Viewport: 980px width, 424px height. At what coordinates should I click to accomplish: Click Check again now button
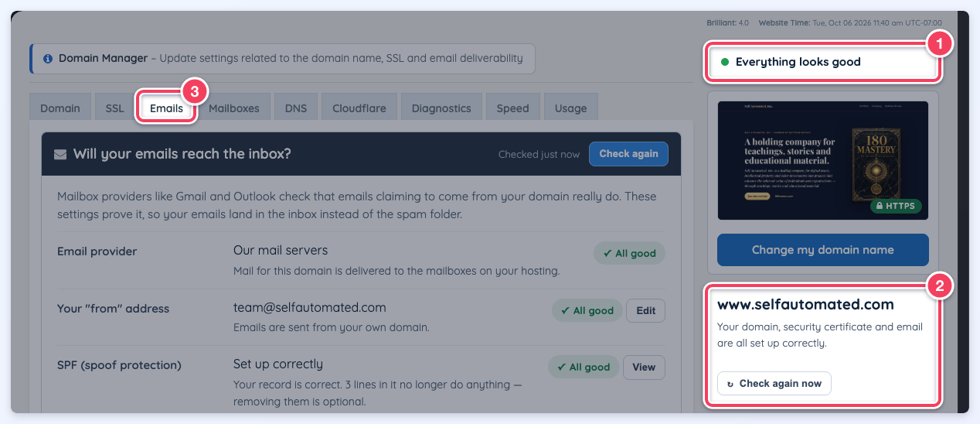pyautogui.click(x=774, y=384)
